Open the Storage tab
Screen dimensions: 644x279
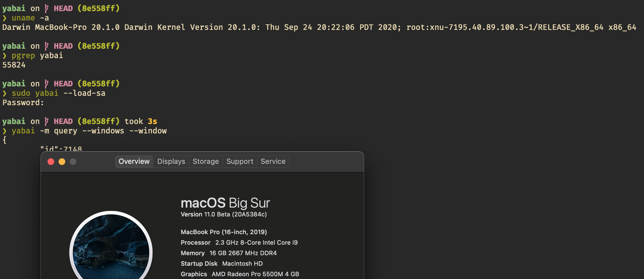206,161
